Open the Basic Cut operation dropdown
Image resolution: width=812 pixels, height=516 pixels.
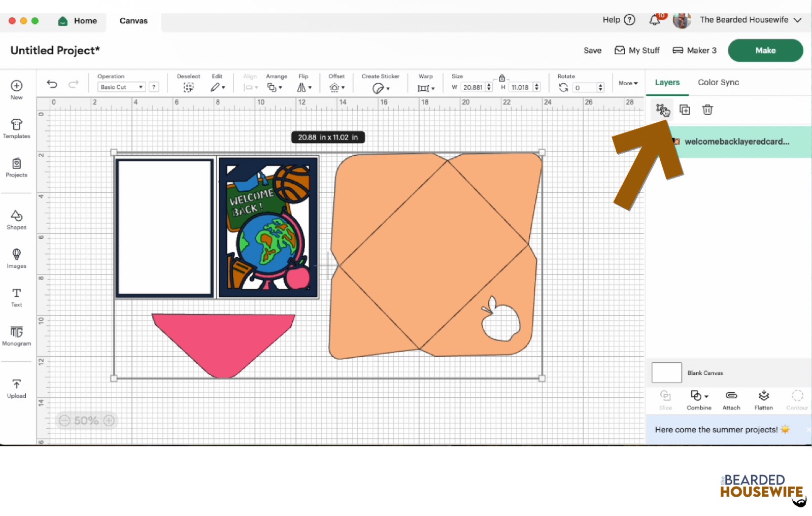tap(120, 87)
